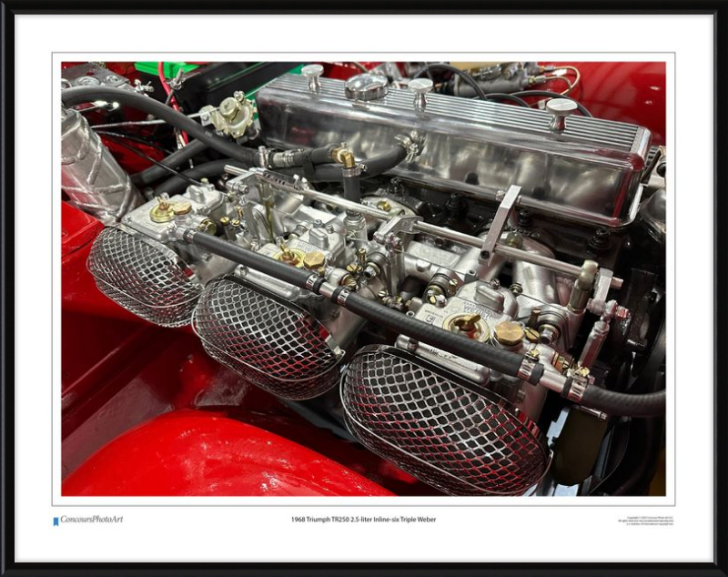Select the 1968 Triumph TR250 caption text
The height and width of the screenshot is (577, 728).
(363, 520)
